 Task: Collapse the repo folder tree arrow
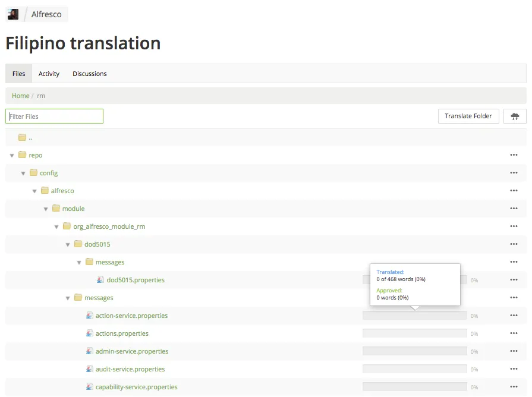[12, 155]
